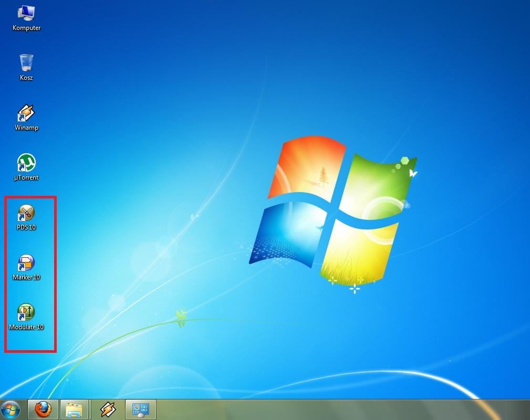Screen dimensions: 530x420
Task: Open the control panel taskbar item
Action: coord(141,409)
